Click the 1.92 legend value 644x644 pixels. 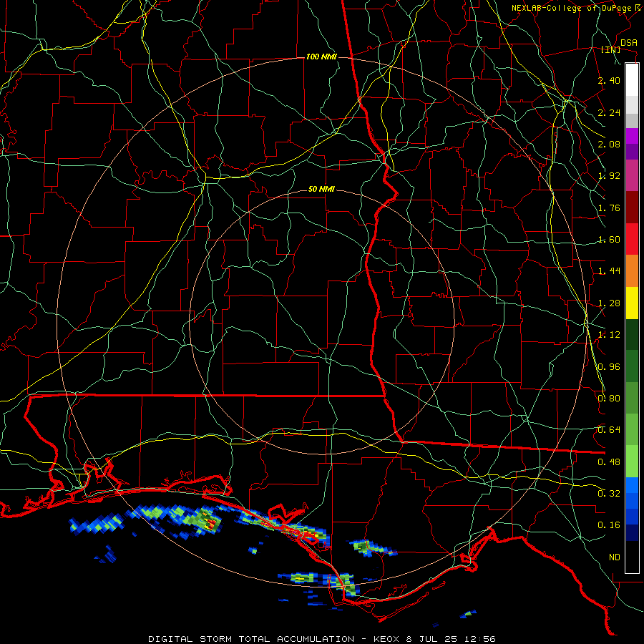point(609,176)
